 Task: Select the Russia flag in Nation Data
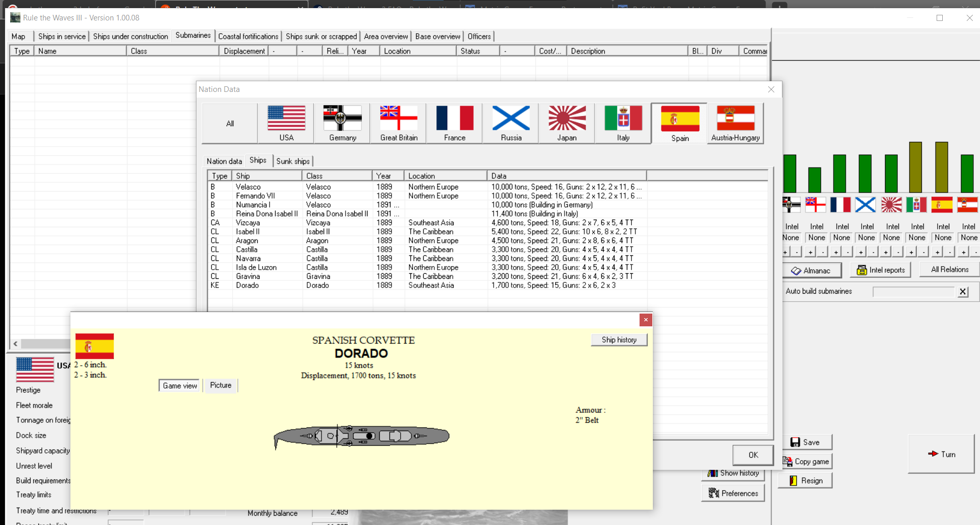pos(511,123)
